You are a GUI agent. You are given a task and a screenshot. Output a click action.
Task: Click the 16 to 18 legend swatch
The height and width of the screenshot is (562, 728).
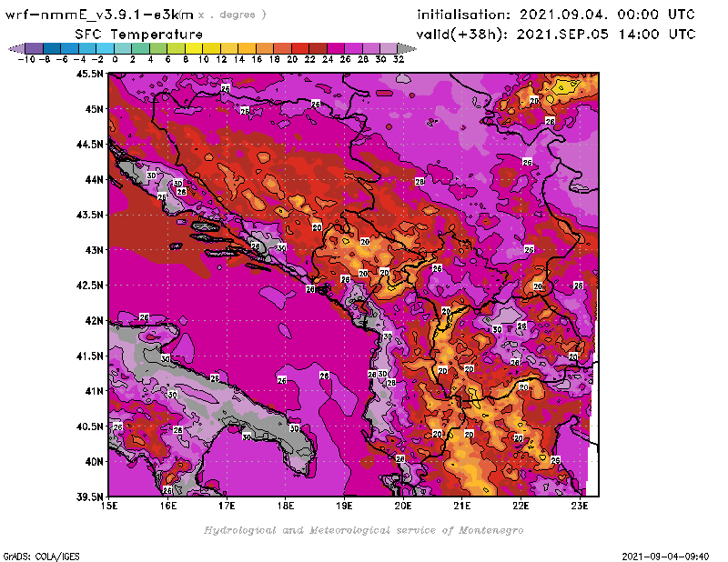[264, 49]
